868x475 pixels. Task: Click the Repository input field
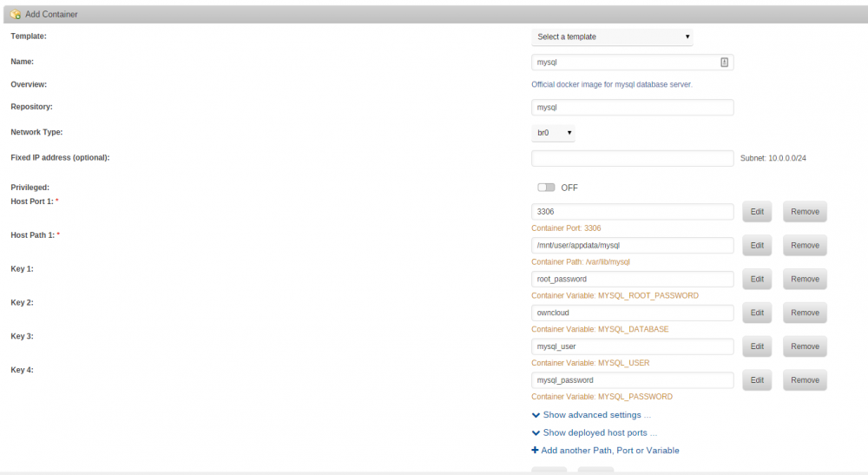click(632, 108)
